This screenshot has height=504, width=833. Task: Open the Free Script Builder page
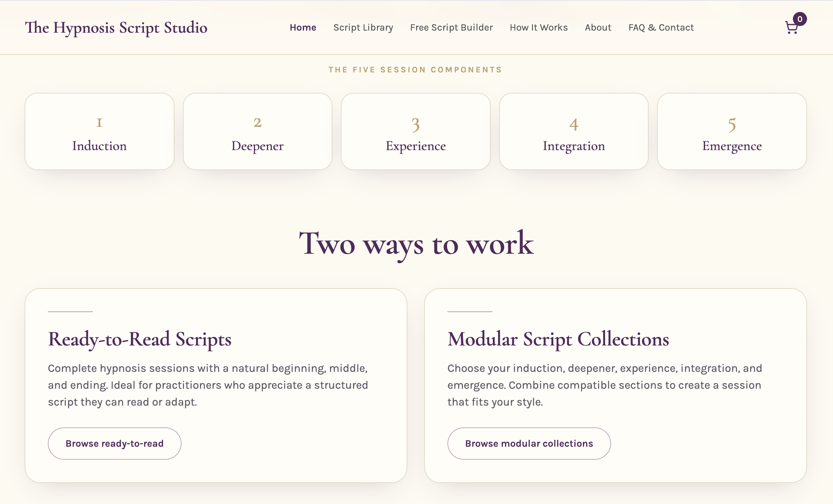coord(451,27)
